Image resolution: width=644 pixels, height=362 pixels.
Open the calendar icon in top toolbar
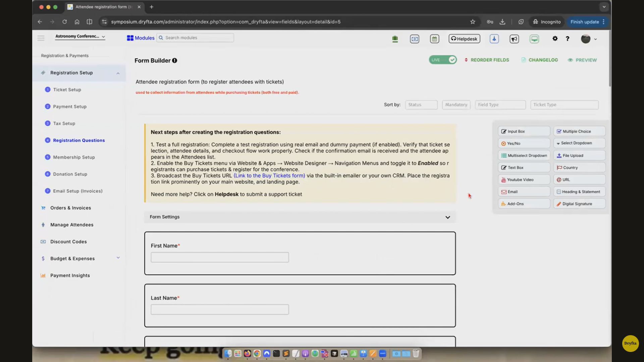click(434, 39)
